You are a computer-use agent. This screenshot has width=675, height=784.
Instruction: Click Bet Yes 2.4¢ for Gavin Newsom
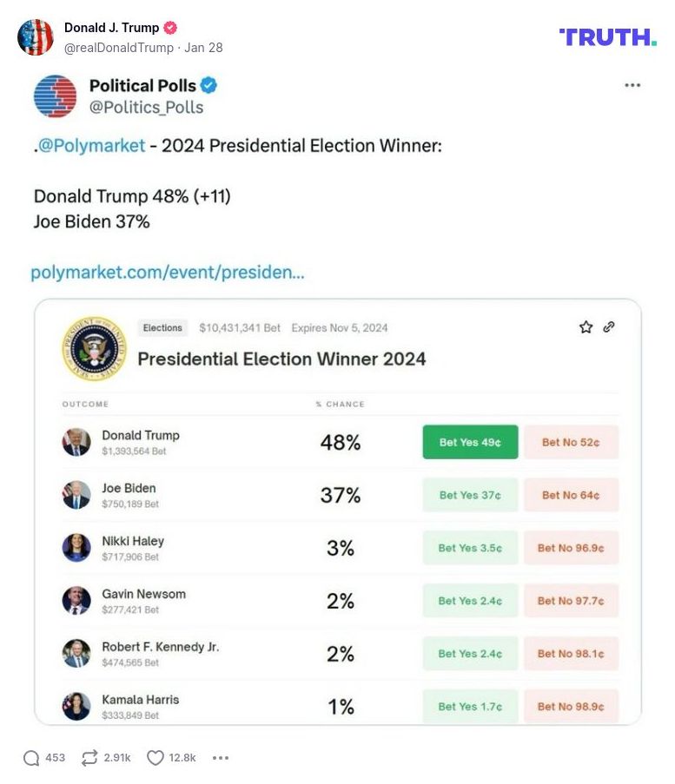[470, 601]
